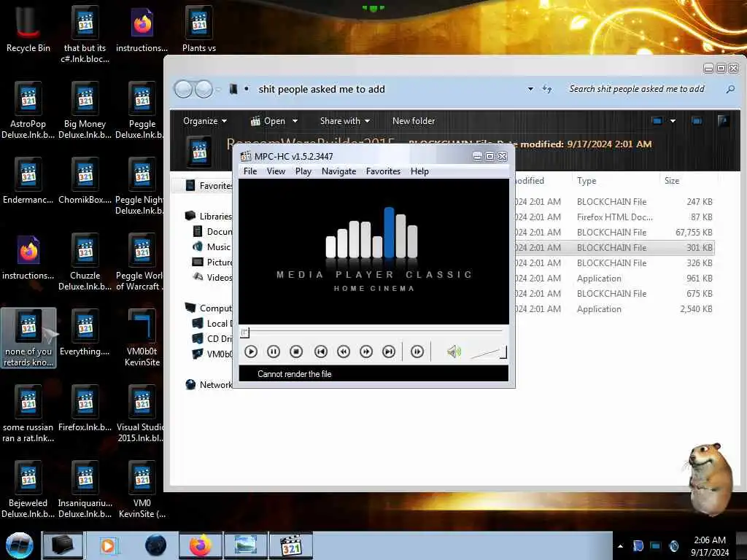
Task: Select the Big Money Deluxe desktop icon
Action: pyautogui.click(x=85, y=111)
